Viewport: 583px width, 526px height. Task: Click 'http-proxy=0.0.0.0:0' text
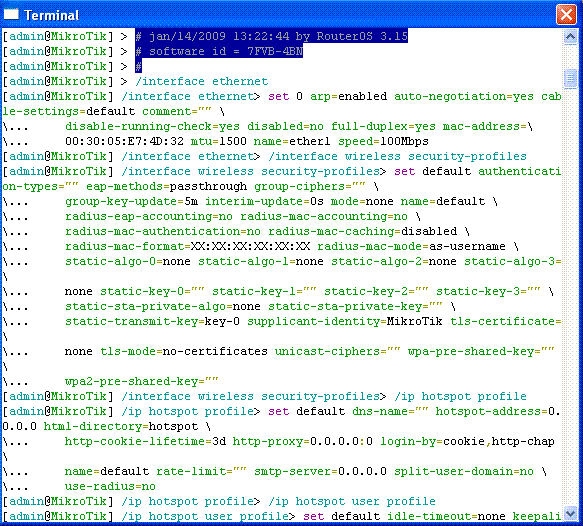pyautogui.click(x=302, y=441)
